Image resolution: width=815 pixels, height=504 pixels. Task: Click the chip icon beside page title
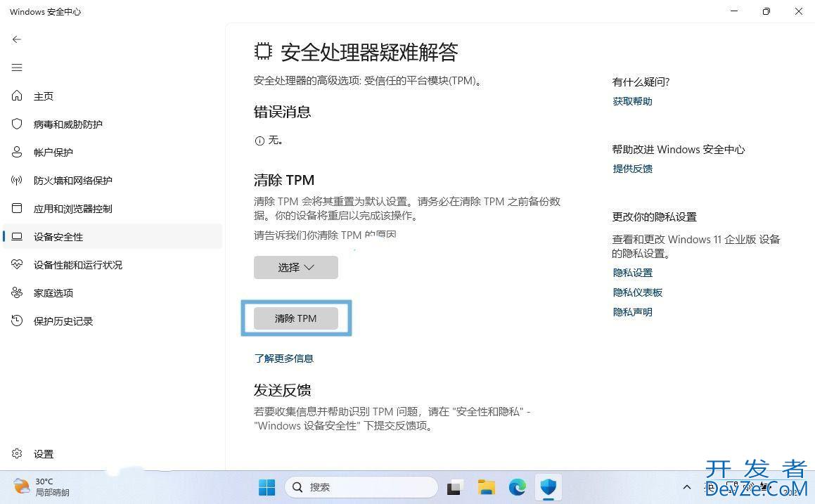263,51
